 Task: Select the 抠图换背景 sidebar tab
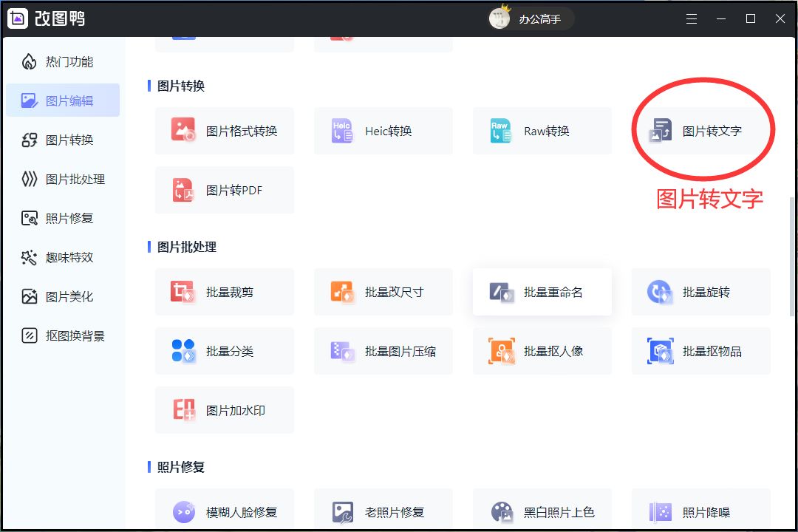65,335
